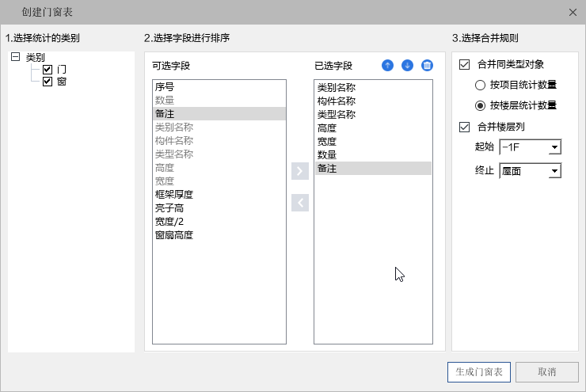Image resolution: width=586 pixels, height=392 pixels.
Task: Uncheck 合并同类型对象 checkbox
Action: point(464,65)
